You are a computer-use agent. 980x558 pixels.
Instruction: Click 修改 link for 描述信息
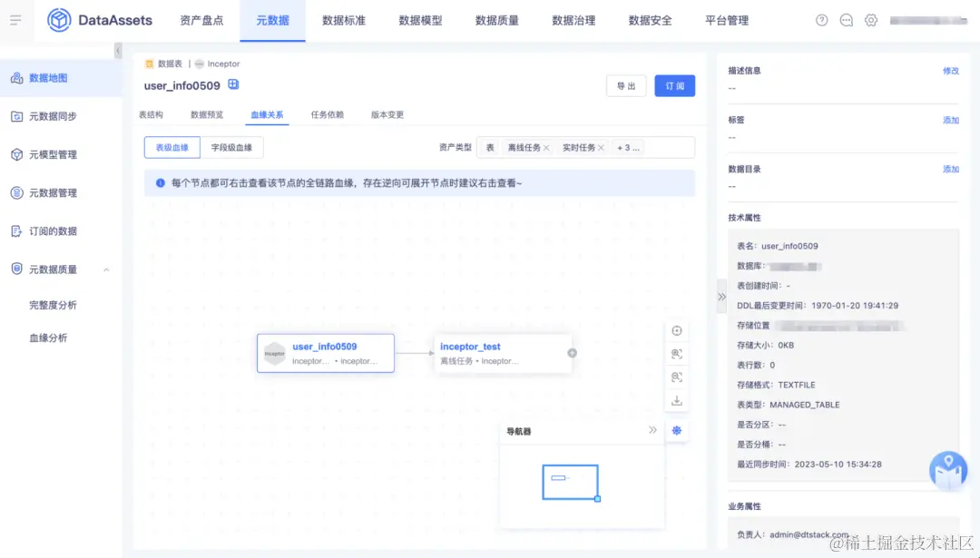(x=951, y=71)
